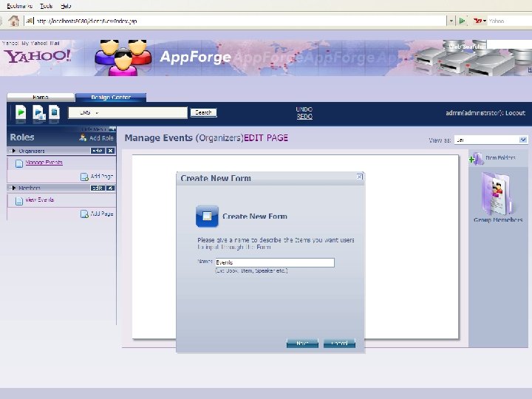Click Edit button on Members role

coord(98,188)
